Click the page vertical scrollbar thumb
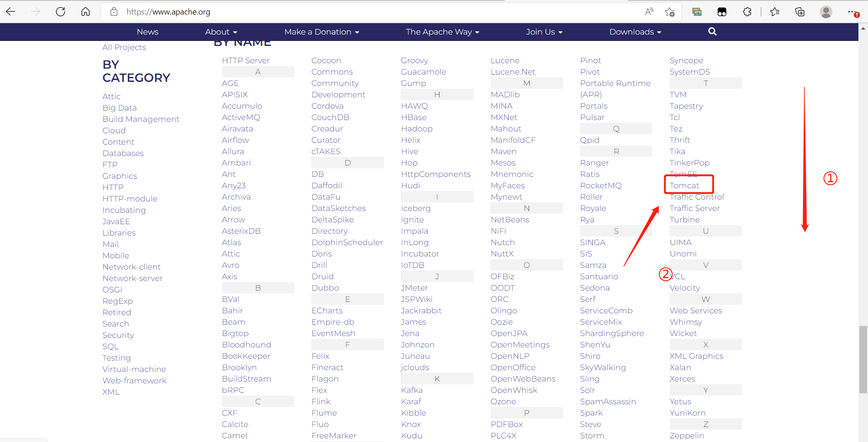Image resolution: width=868 pixels, height=442 pixels. click(x=863, y=359)
